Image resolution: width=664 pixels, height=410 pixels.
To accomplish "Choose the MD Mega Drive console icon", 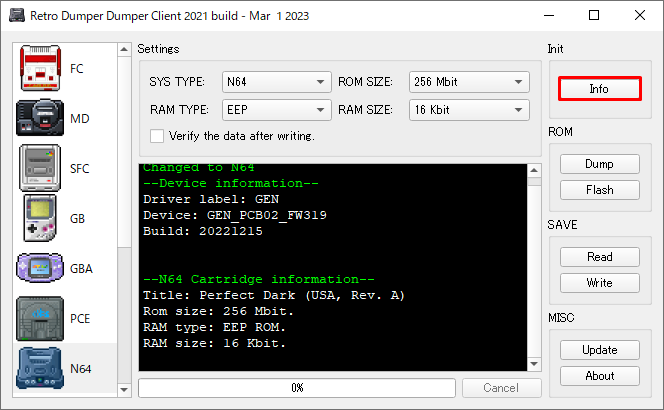I will pos(40,118).
